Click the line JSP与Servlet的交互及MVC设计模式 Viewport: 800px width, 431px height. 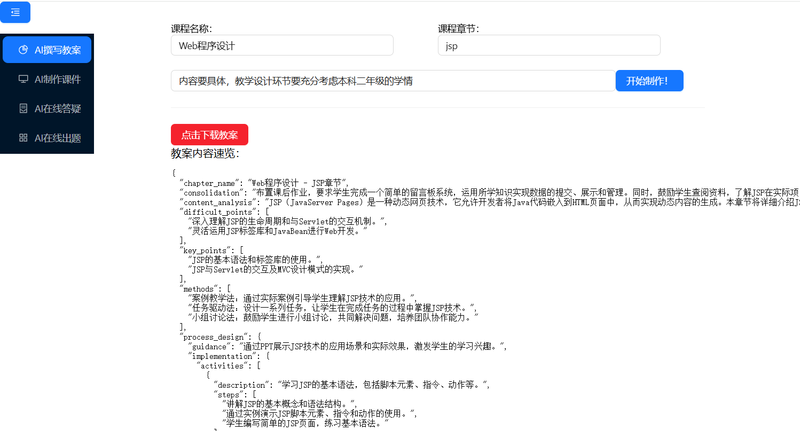pyautogui.click(x=276, y=269)
